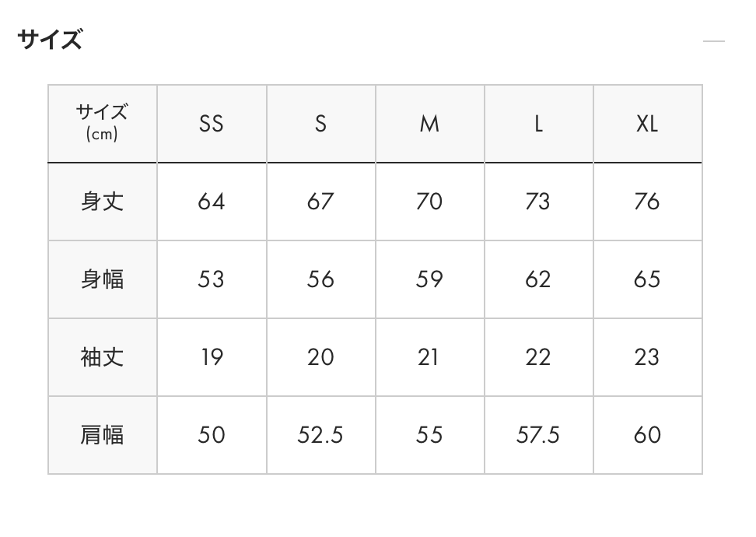Select the 肩幅 value 52.5 cell
756x537 pixels.
click(x=320, y=435)
